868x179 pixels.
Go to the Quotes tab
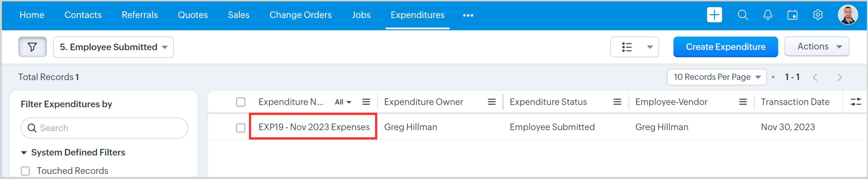[193, 15]
